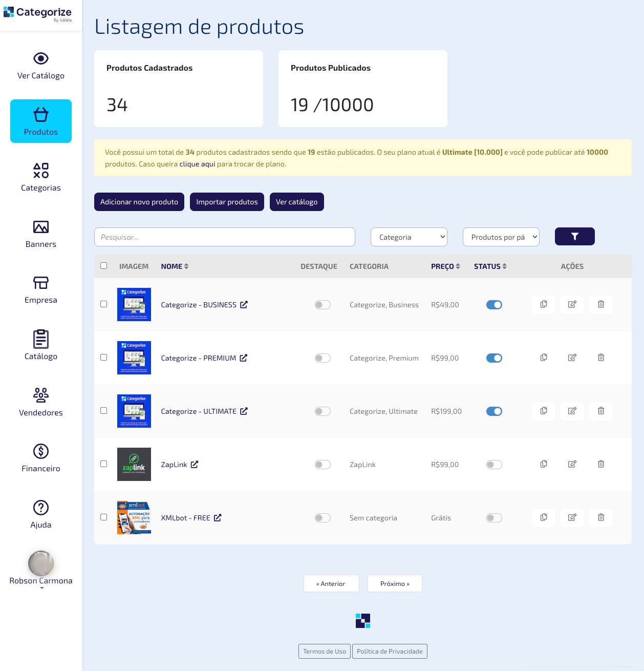Select ZapLink row checkbox

[x=104, y=464]
